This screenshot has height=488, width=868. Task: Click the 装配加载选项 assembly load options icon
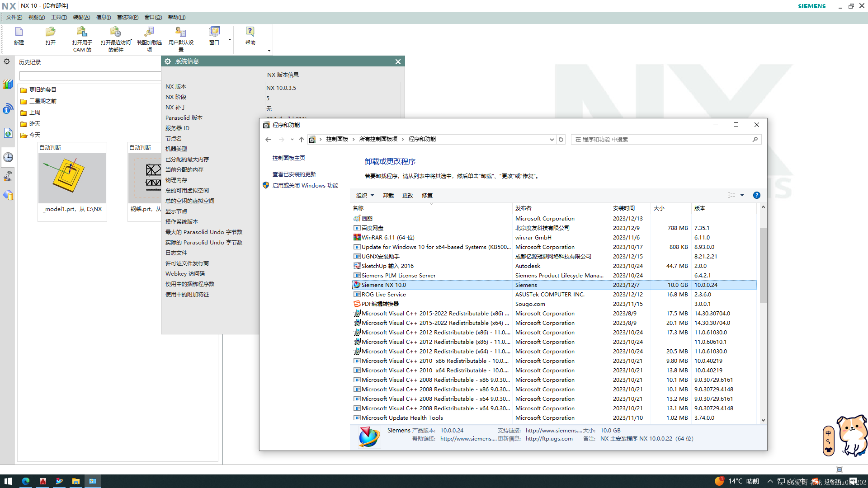tap(149, 32)
